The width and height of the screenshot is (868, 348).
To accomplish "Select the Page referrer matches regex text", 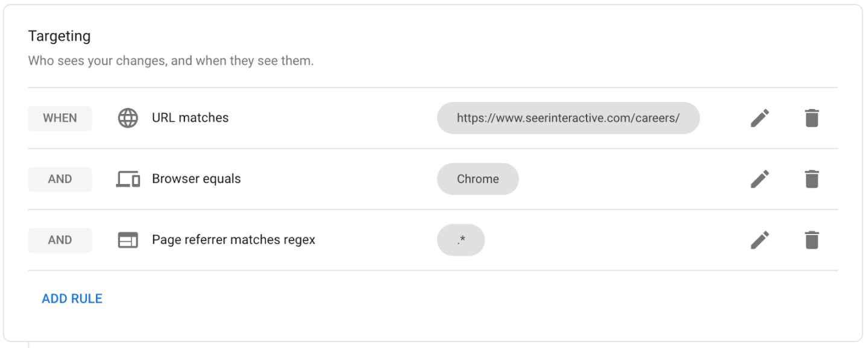I will 234,240.
